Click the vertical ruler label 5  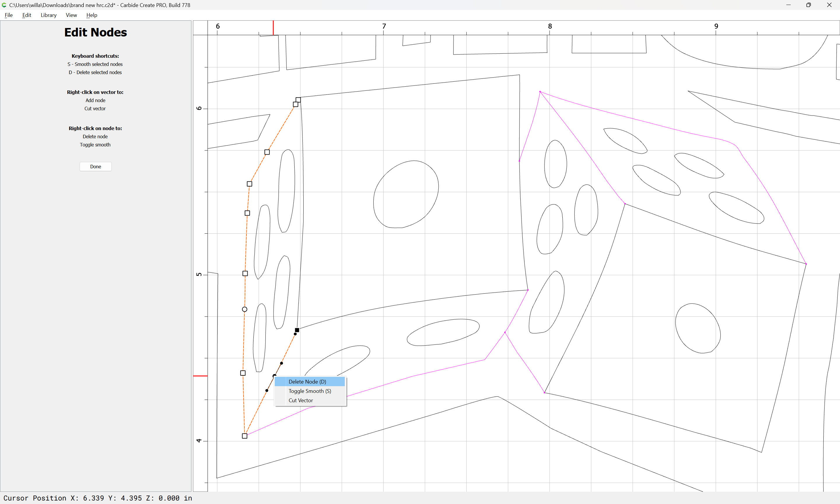tap(199, 274)
